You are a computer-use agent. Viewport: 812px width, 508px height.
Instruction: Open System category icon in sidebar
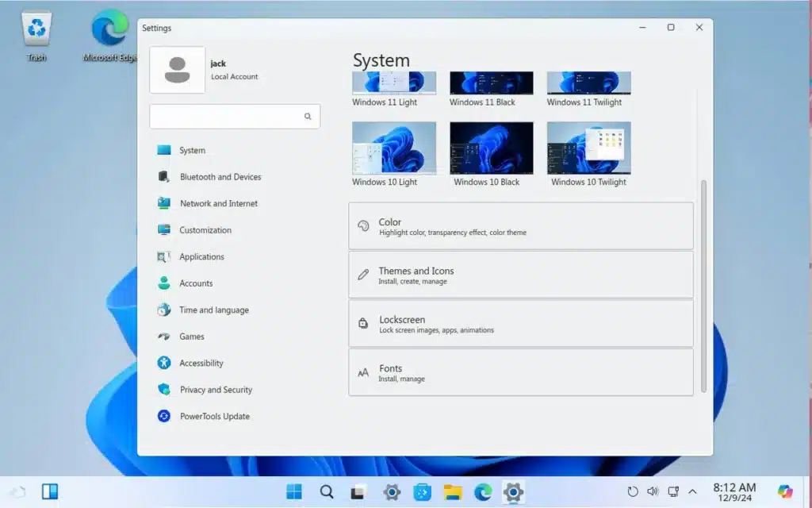163,150
